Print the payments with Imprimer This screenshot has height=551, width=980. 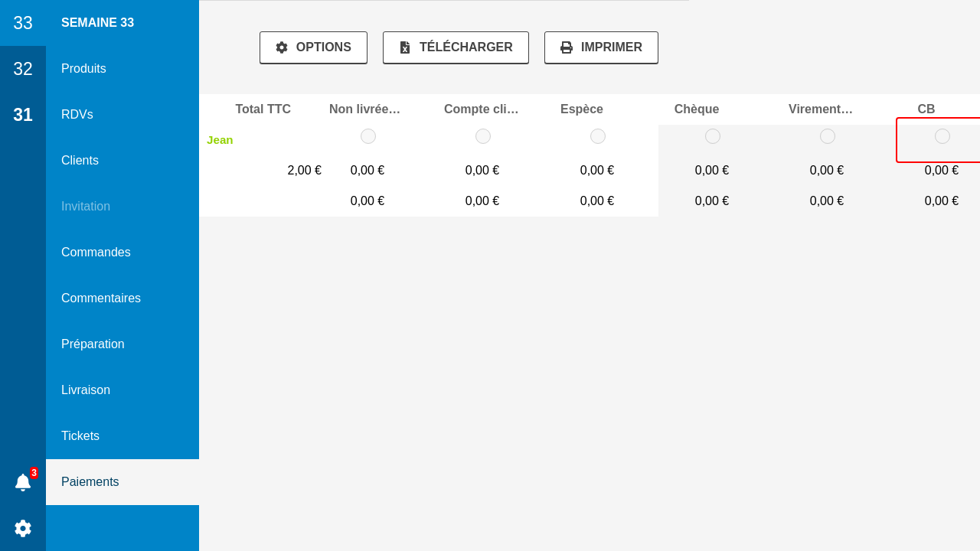pyautogui.click(x=601, y=47)
